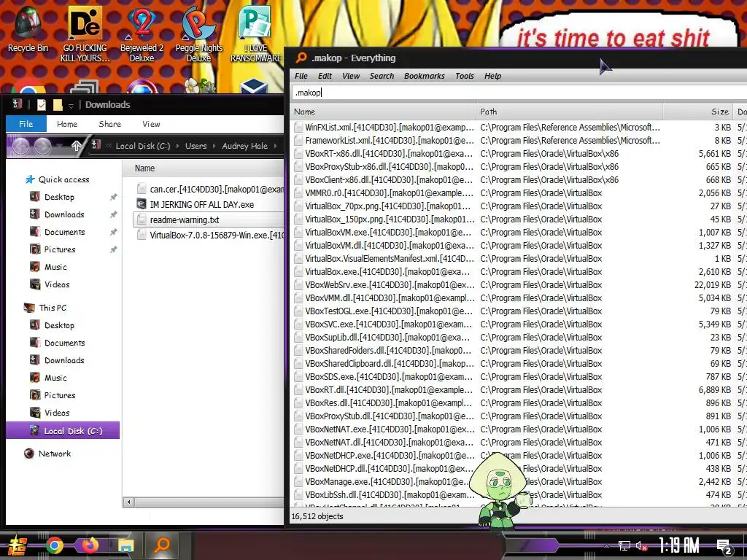
Task: Select WinFXList.xml result in Everything
Action: point(519,127)
